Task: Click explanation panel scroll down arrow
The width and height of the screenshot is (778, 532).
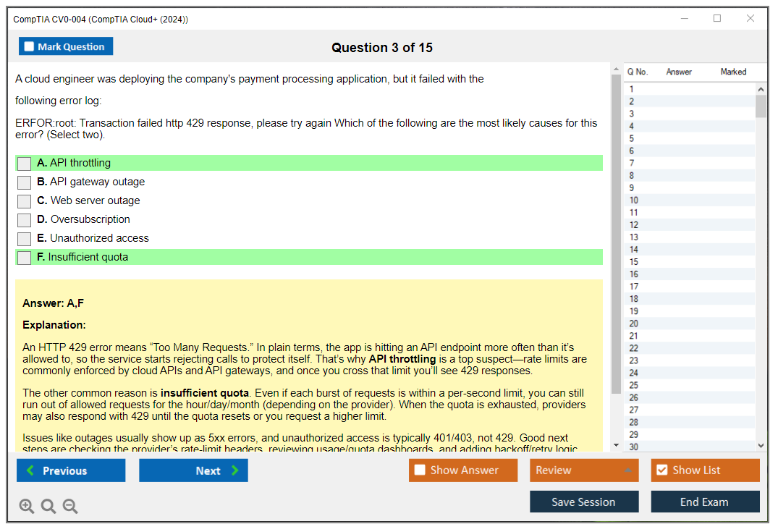Action: coord(616,445)
